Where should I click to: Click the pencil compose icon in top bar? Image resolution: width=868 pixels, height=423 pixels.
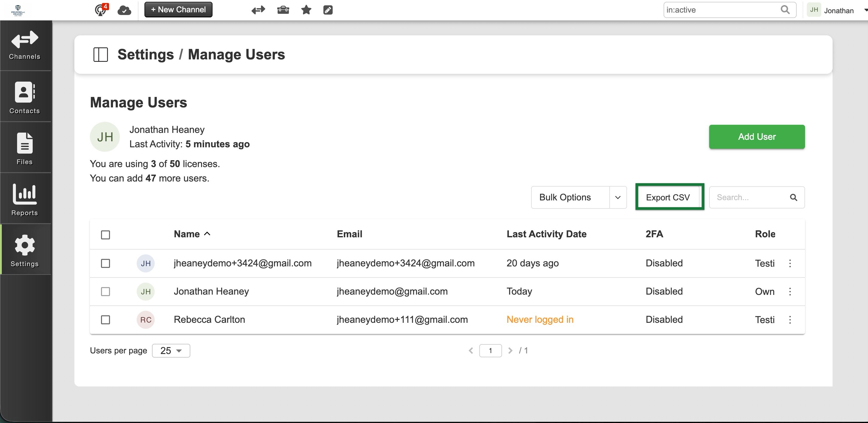click(x=328, y=10)
